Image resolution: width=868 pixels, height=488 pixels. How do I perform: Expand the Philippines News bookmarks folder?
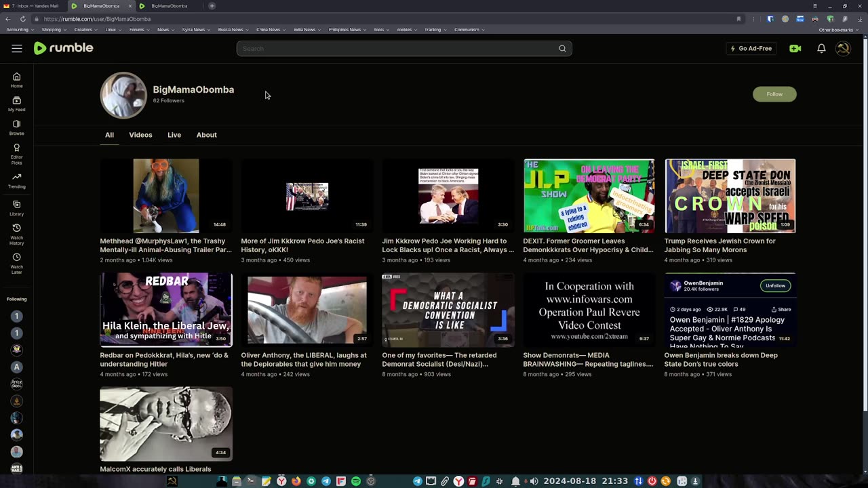pos(347,30)
